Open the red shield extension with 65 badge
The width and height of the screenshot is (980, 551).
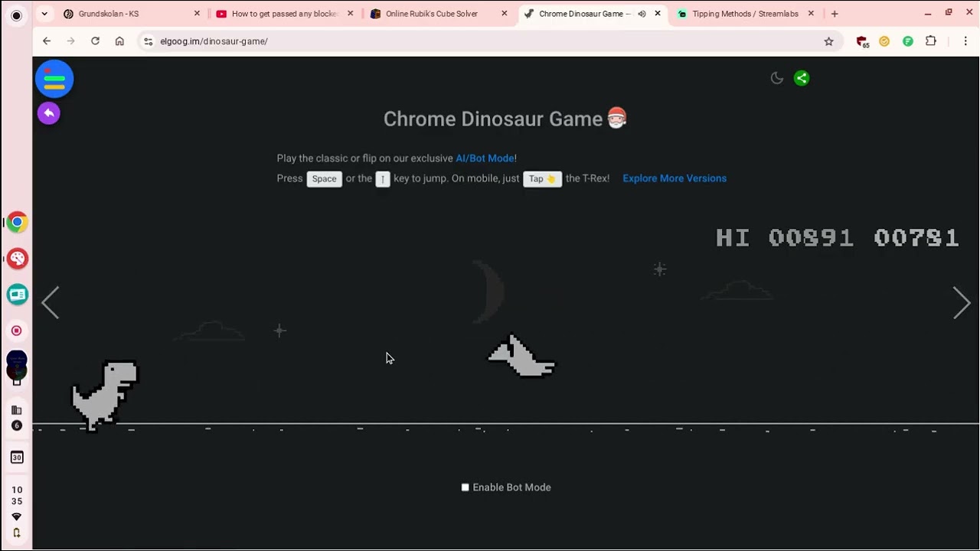click(862, 41)
